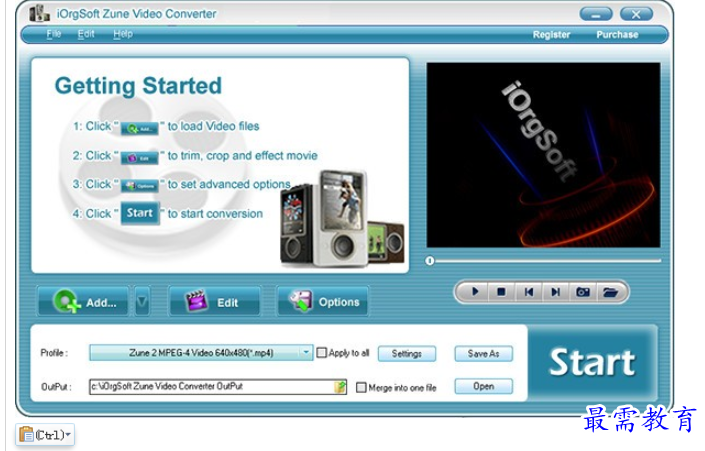This screenshot has height=451, width=705.
Task: Click the app logo in title bar
Action: click(40, 13)
